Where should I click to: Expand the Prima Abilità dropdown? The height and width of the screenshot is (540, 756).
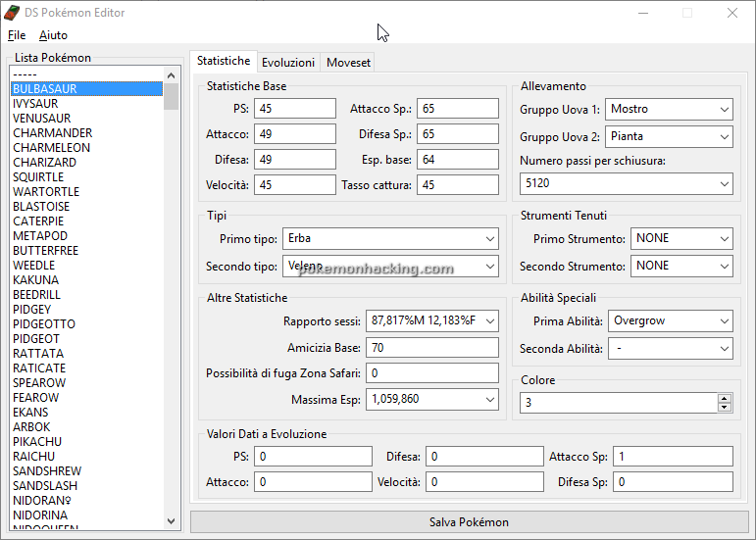671,321
